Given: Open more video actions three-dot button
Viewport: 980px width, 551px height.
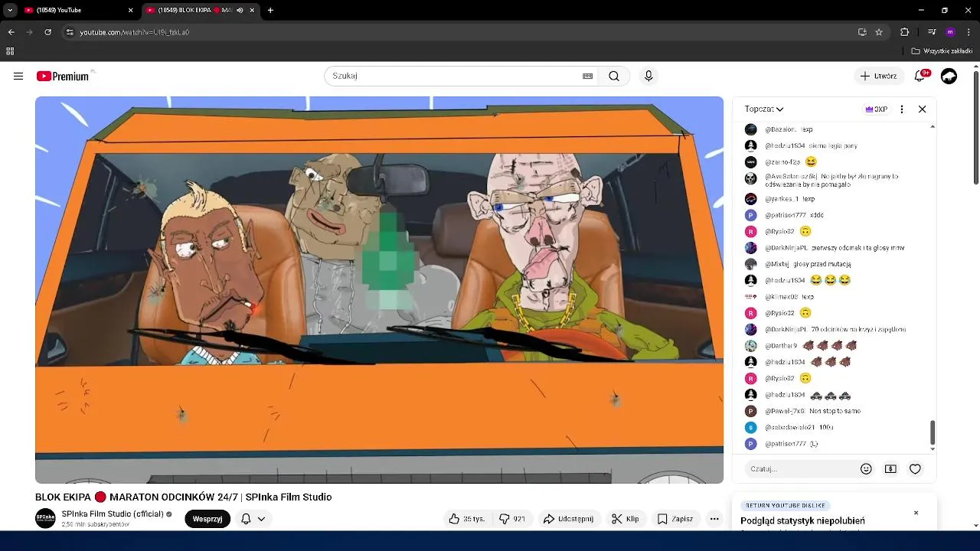Looking at the screenshot, I should point(714,519).
